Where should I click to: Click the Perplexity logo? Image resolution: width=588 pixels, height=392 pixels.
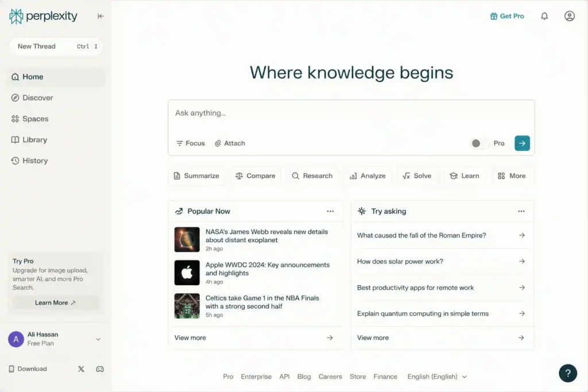click(43, 16)
